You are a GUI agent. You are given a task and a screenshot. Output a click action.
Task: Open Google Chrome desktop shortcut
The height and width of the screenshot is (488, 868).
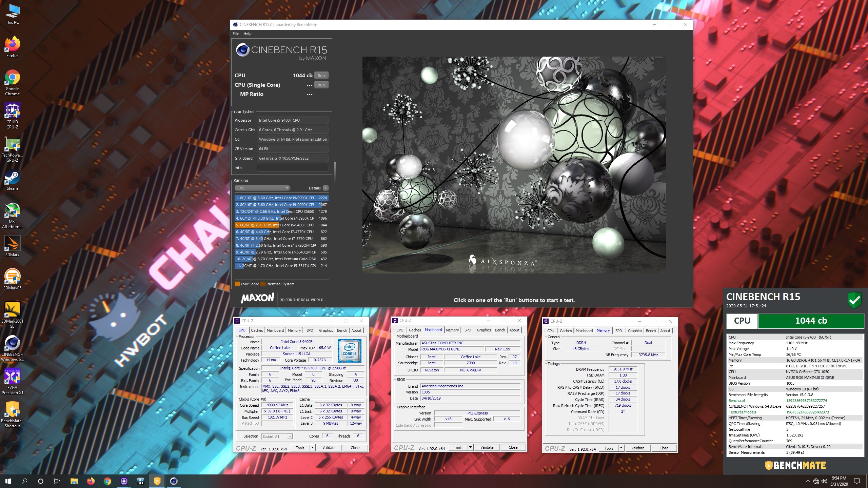[x=13, y=83]
